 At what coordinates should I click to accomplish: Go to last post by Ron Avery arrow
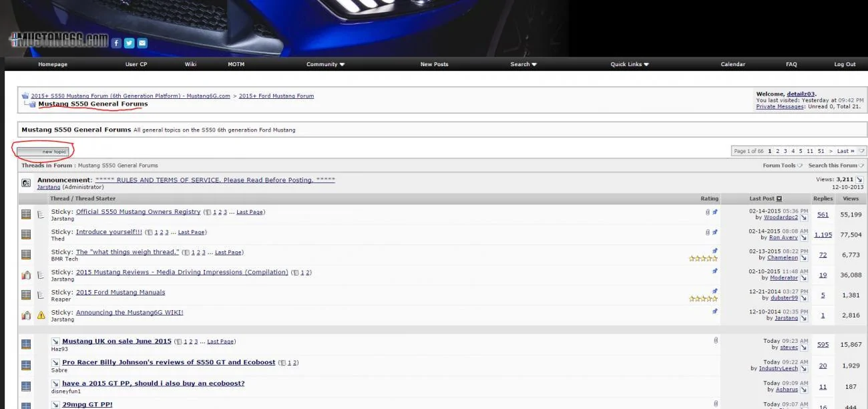point(804,237)
